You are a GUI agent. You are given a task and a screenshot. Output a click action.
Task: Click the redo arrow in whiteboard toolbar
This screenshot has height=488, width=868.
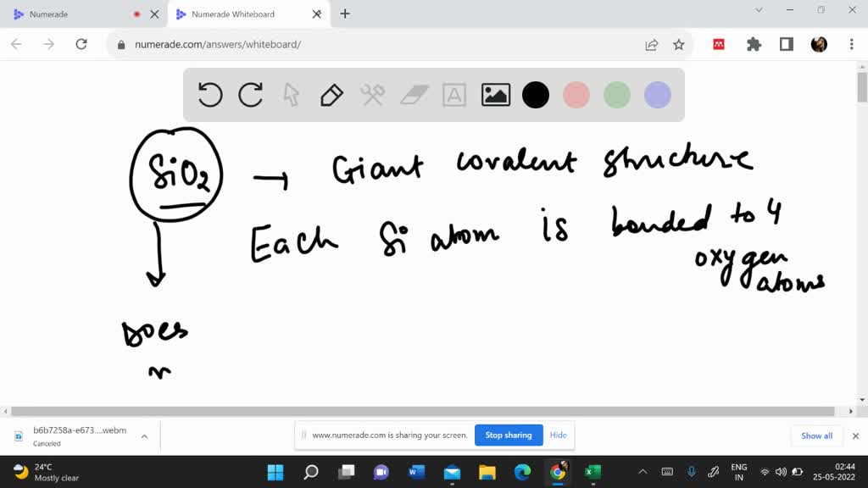click(x=251, y=95)
